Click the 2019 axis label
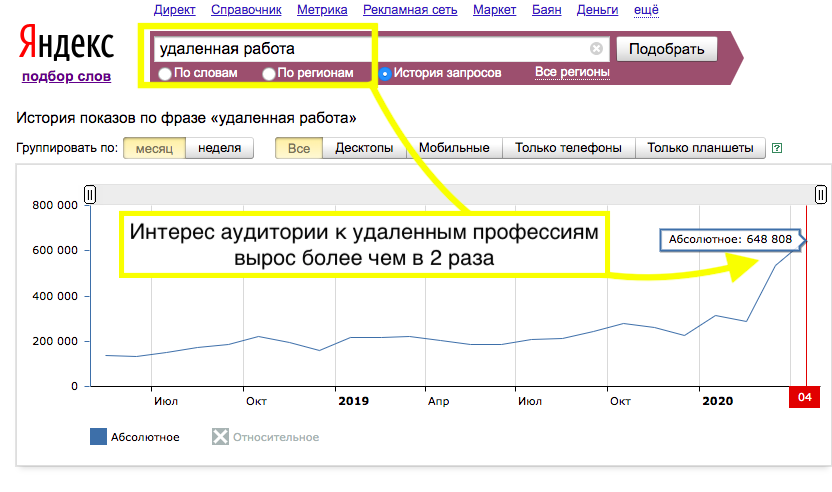Viewport: 832px width, 492px height. (353, 401)
